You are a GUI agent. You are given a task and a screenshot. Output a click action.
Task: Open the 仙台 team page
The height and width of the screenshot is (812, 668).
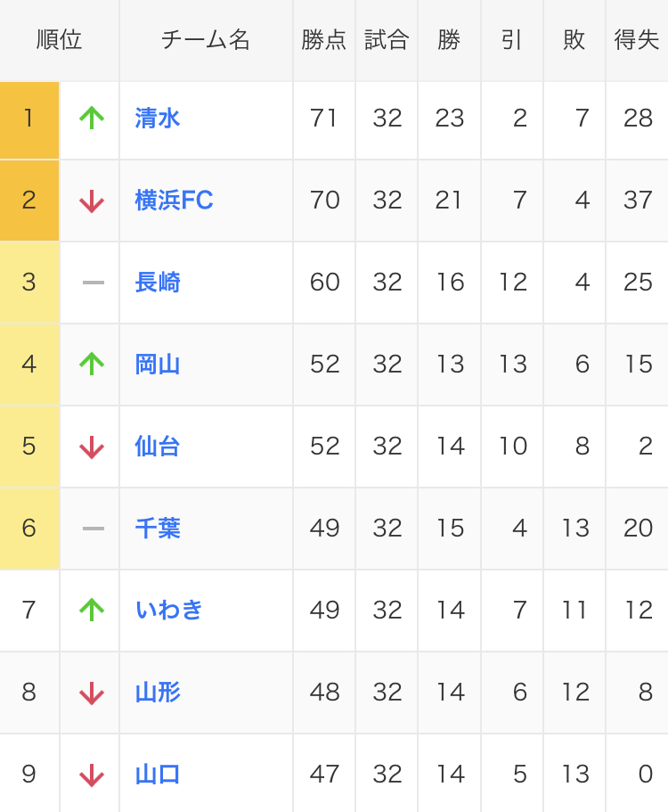click(x=158, y=447)
